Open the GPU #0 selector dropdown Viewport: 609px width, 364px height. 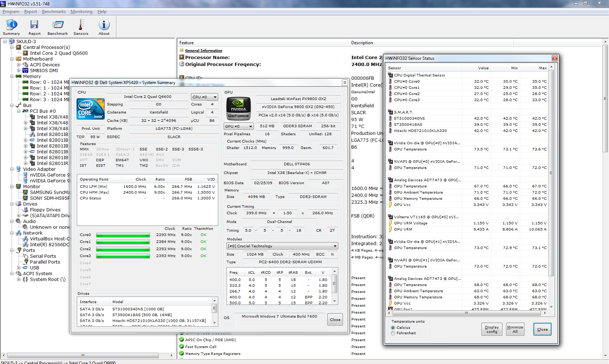239,126
